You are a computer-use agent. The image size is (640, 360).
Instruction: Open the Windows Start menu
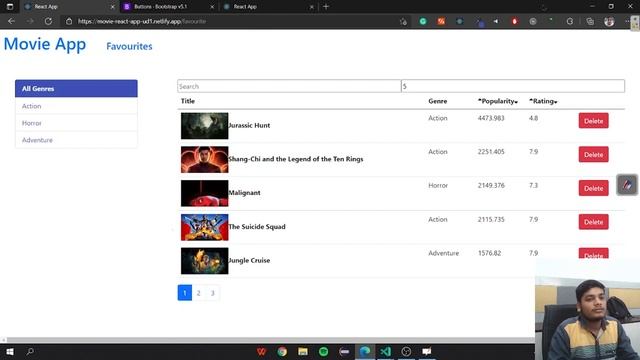click(10, 351)
